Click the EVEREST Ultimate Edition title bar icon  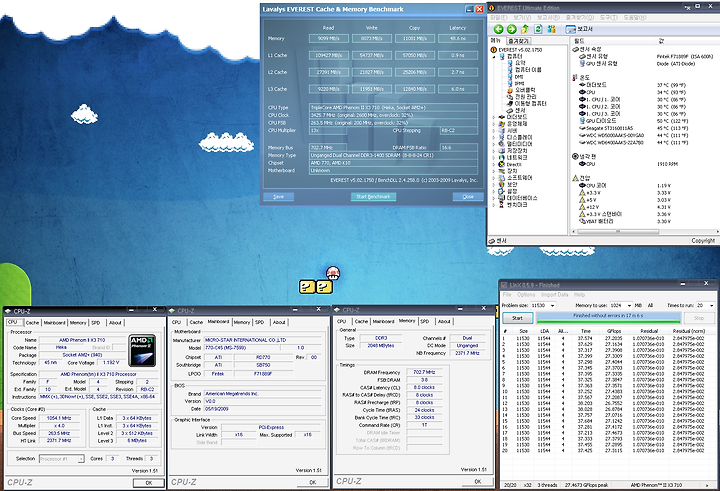click(x=492, y=8)
